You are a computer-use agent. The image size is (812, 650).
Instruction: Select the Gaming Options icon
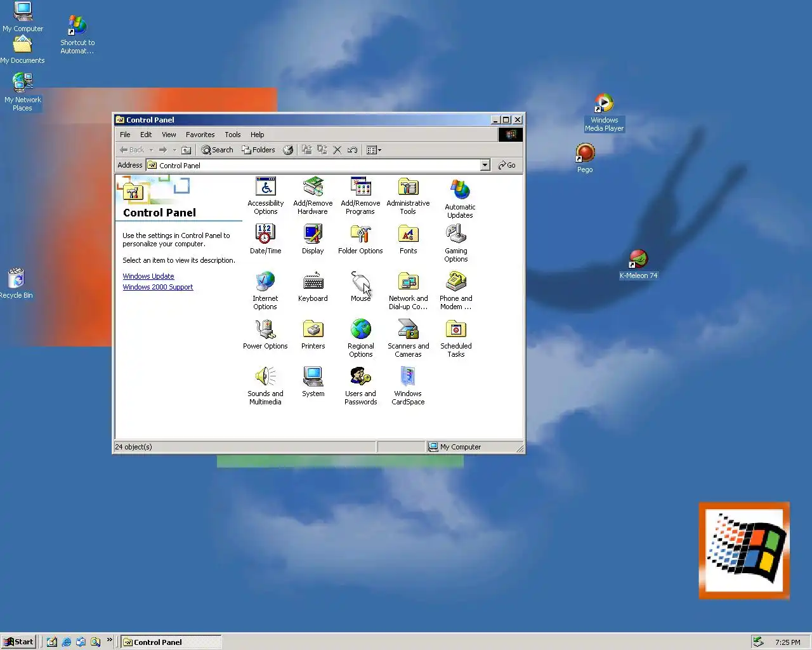point(455,234)
